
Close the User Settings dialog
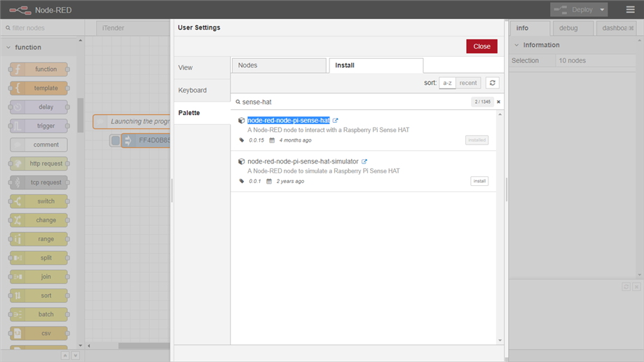481,46
